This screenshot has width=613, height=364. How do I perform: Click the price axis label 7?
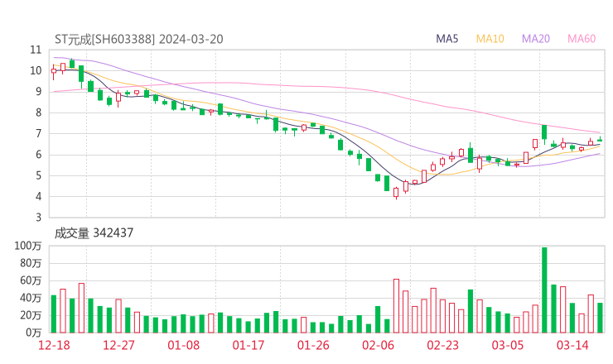click(x=38, y=133)
